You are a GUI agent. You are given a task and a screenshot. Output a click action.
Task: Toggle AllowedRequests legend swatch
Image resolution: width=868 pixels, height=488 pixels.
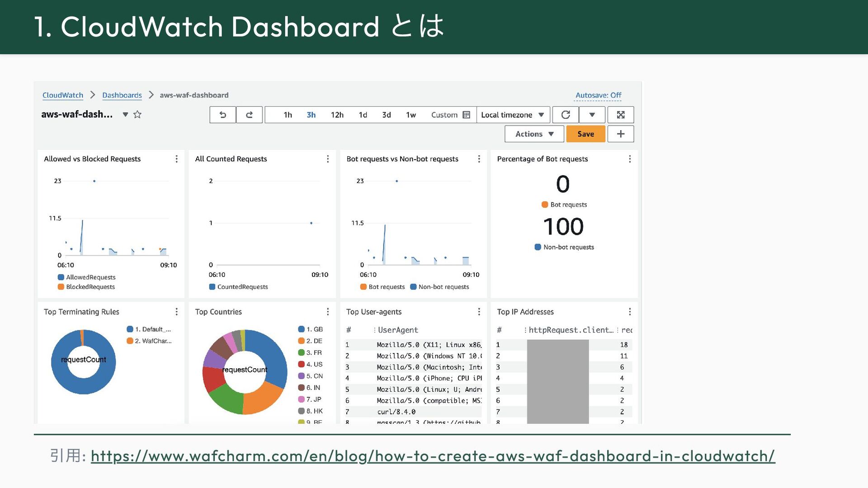(x=61, y=277)
